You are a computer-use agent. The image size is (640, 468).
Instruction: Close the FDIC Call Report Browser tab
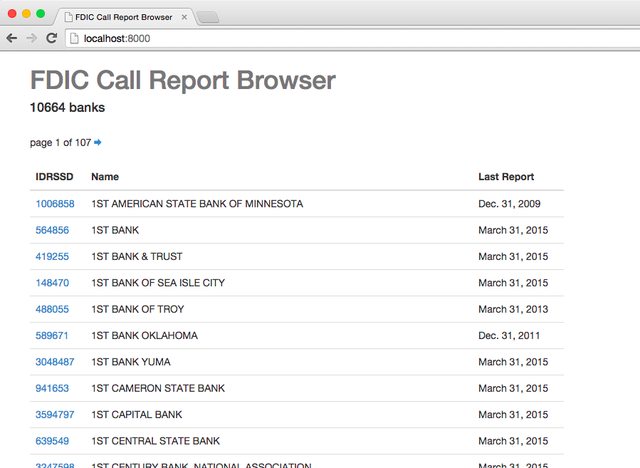[184, 17]
